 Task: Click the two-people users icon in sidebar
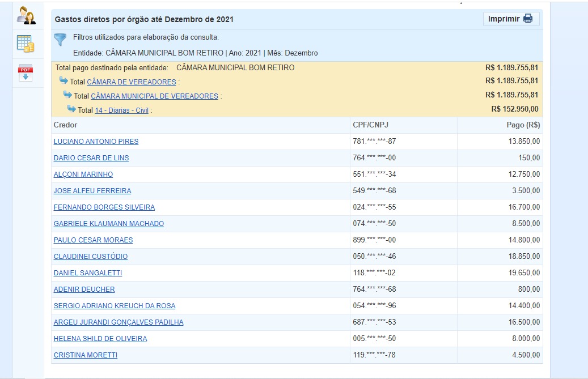[x=26, y=15]
